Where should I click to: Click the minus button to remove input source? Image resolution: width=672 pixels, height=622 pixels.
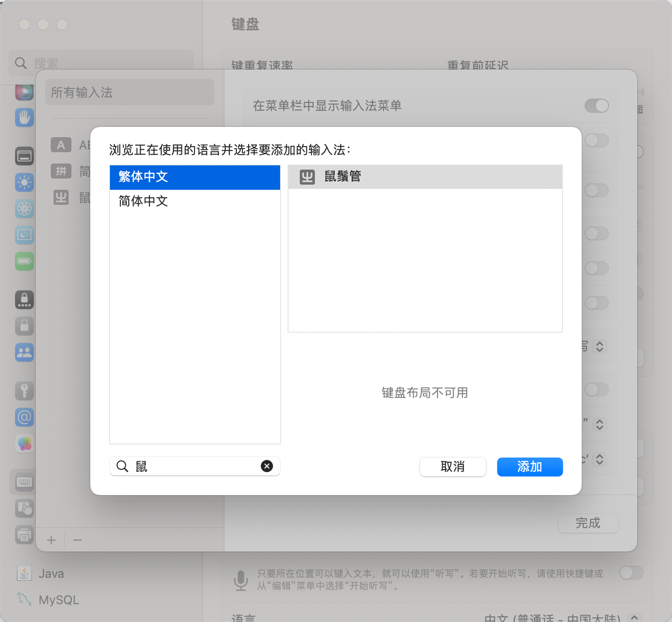[x=78, y=540]
